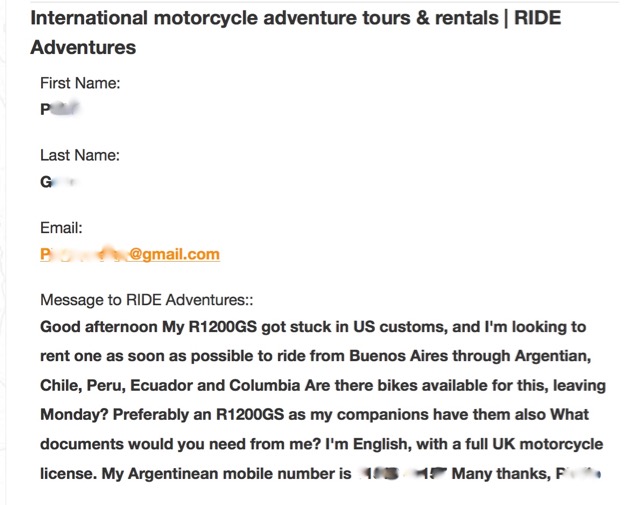Click "RIDE" at end of title line

[x=537, y=18]
